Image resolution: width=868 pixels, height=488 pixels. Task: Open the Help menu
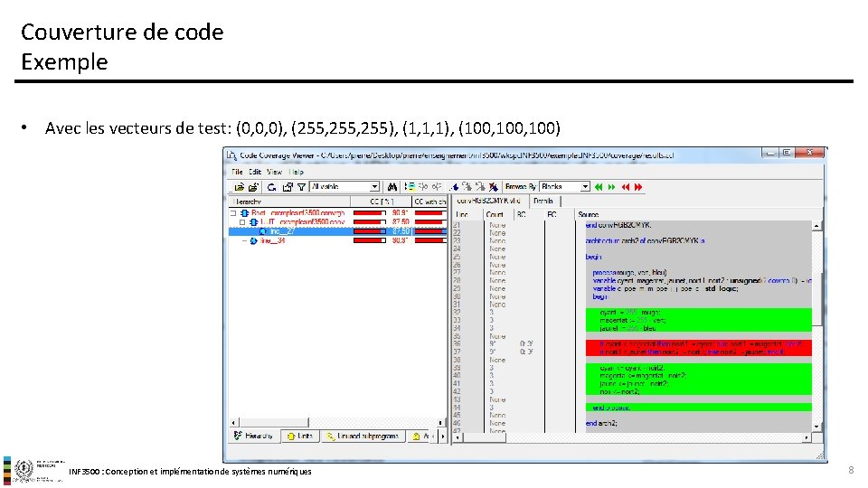(297, 172)
